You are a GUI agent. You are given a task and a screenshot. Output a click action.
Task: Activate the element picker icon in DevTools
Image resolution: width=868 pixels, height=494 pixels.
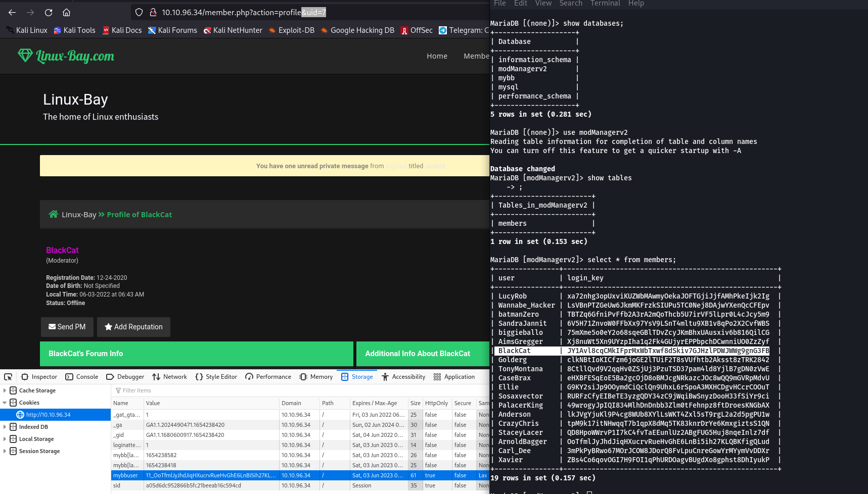coord(8,377)
